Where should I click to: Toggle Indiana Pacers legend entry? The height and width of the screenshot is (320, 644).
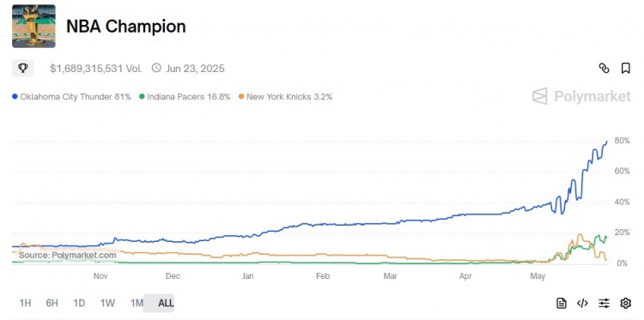(185, 97)
